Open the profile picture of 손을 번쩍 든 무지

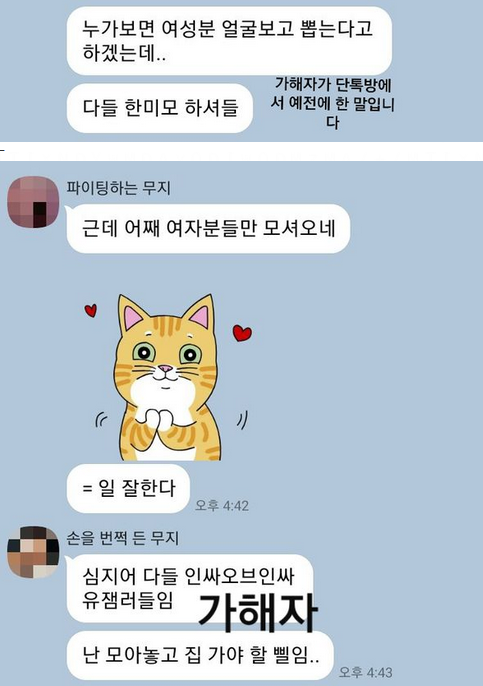[x=33, y=552]
